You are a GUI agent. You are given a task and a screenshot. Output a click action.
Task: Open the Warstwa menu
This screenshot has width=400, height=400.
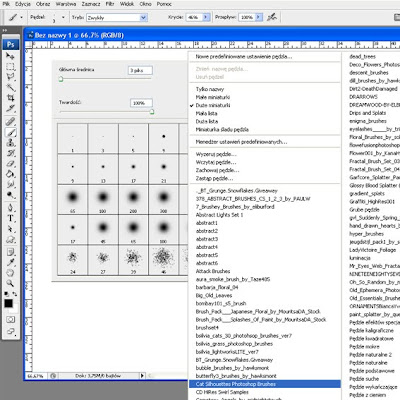(x=66, y=4)
